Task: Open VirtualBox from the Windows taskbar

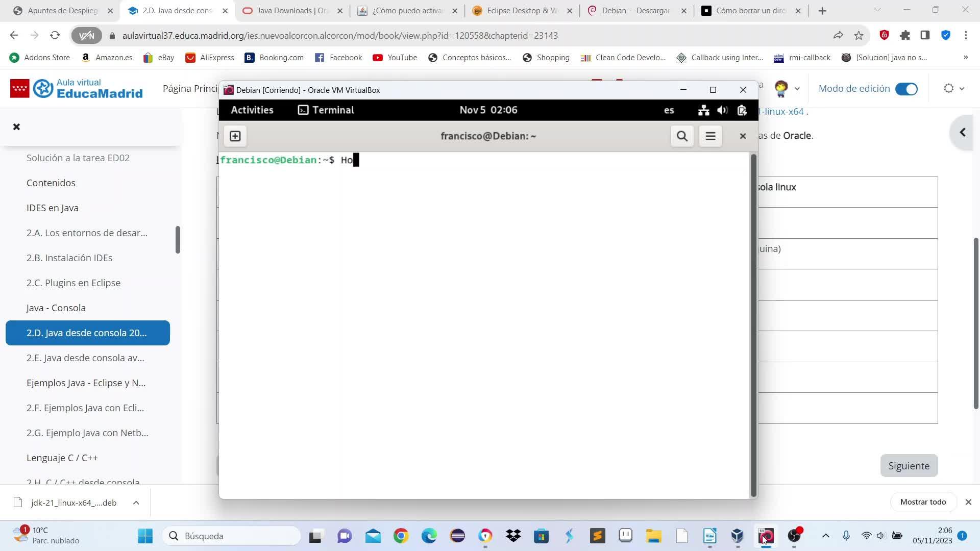Action: (x=737, y=536)
